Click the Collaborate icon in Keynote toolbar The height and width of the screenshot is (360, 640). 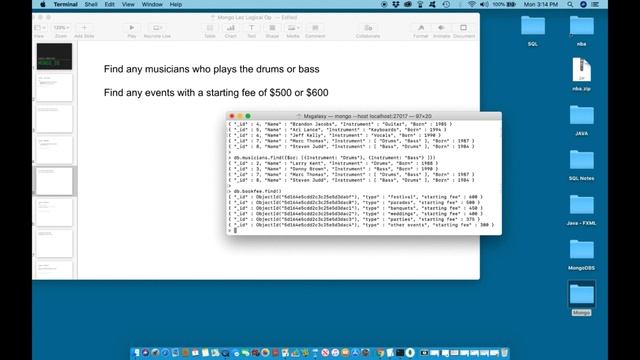tap(368, 28)
